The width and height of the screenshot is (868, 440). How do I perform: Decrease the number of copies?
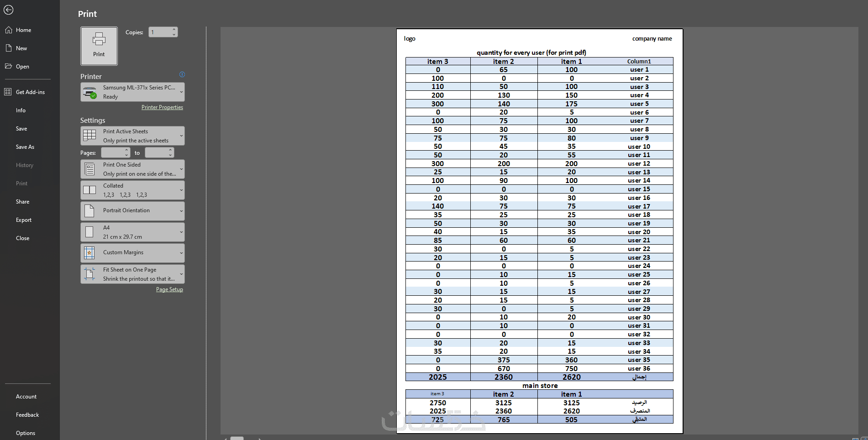174,35
